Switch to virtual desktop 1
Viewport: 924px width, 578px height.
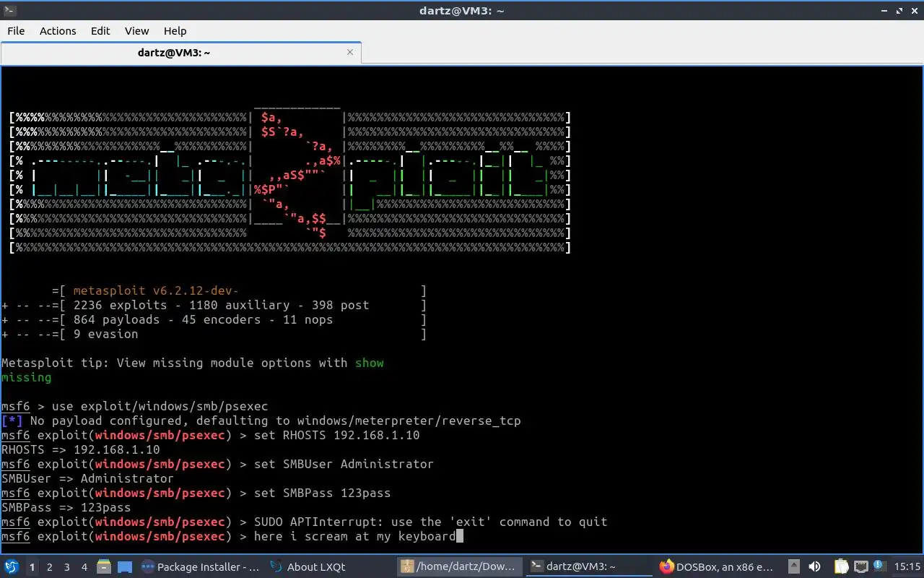[x=32, y=567]
